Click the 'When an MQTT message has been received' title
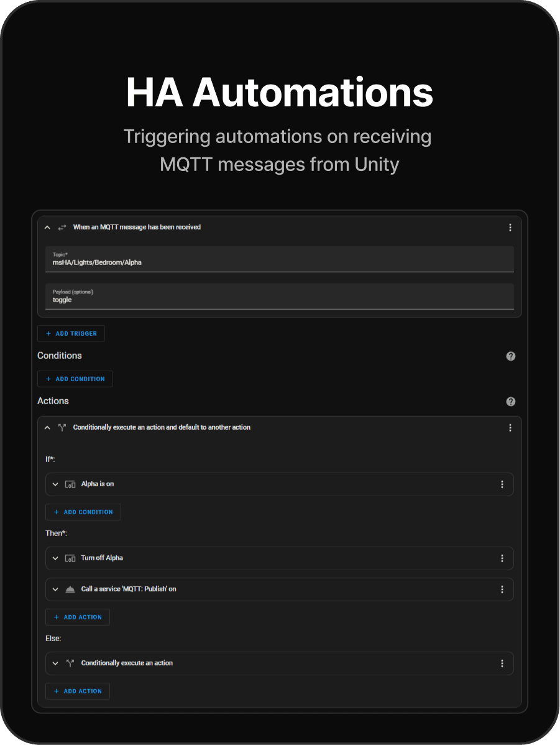The image size is (560, 745). pos(137,227)
